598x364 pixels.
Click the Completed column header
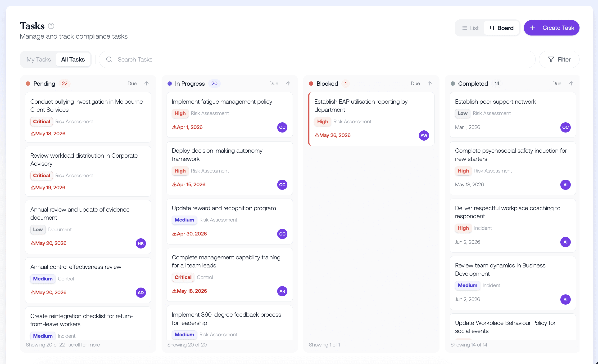pos(473,83)
